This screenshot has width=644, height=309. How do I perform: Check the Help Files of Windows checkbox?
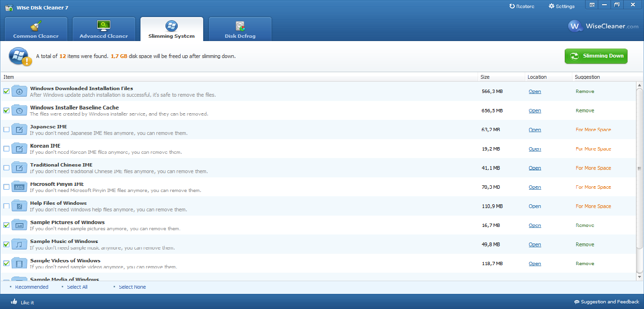point(7,206)
